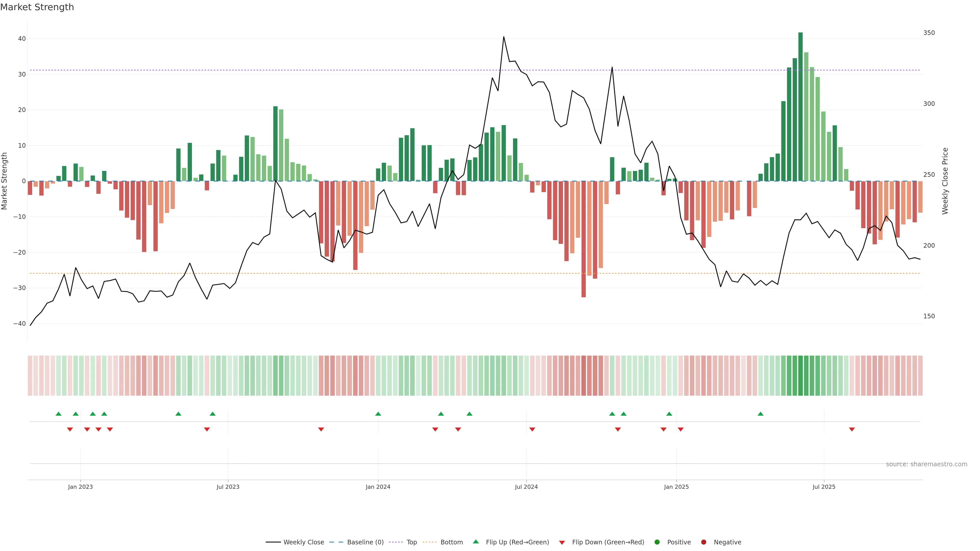Click the Weekly Close Price axis title
This screenshot has height=551, width=980.
(945, 181)
